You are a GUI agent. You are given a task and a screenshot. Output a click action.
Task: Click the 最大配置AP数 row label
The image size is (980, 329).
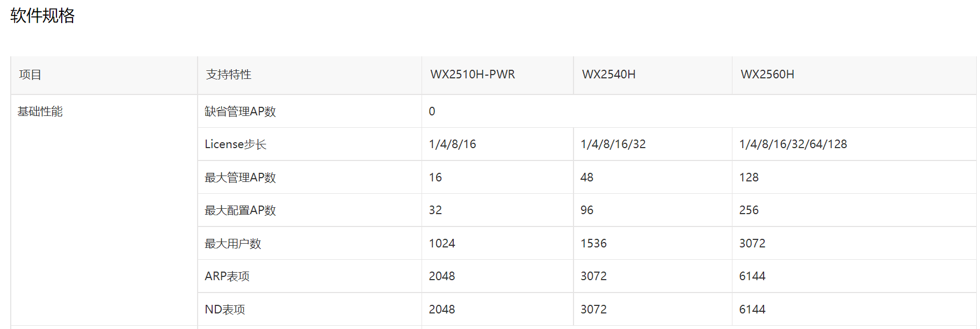(x=240, y=210)
